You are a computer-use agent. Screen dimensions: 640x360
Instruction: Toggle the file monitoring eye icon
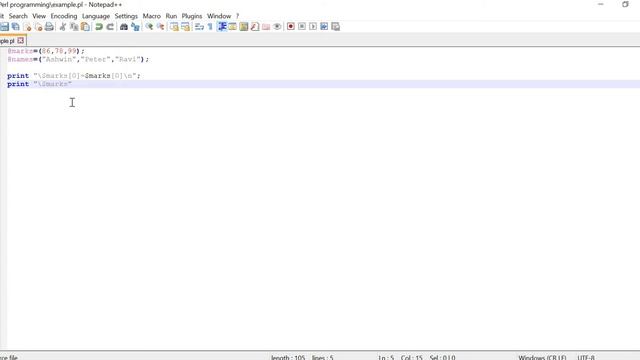click(x=277, y=27)
